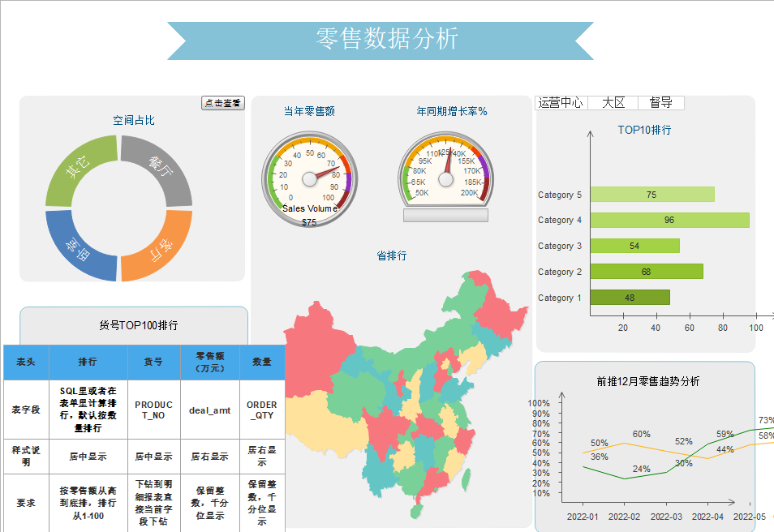The width and height of the screenshot is (774, 532).
Task: Click the 前推12月零售趋势分析 chart title
Action: (647, 381)
